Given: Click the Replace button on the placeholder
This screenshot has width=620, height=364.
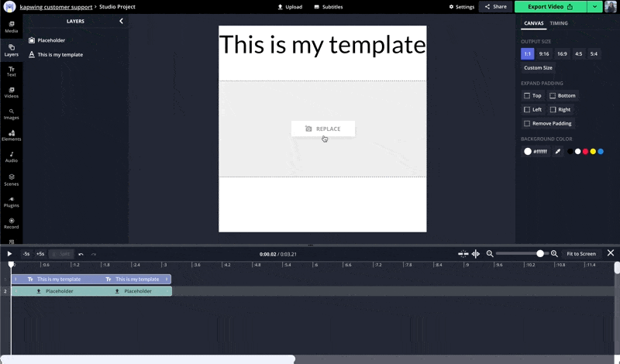Looking at the screenshot, I should tap(323, 129).
